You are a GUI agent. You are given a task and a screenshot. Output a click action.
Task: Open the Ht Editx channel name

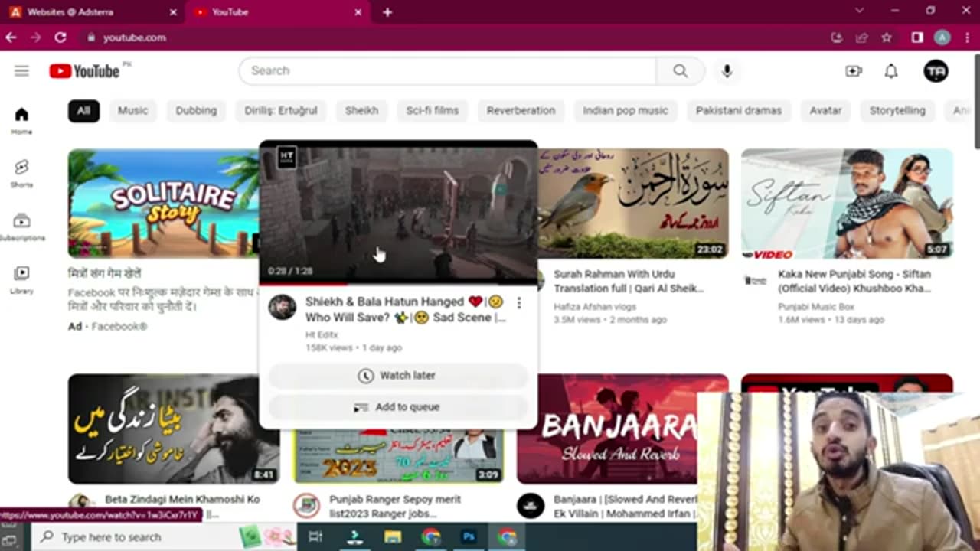322,335
